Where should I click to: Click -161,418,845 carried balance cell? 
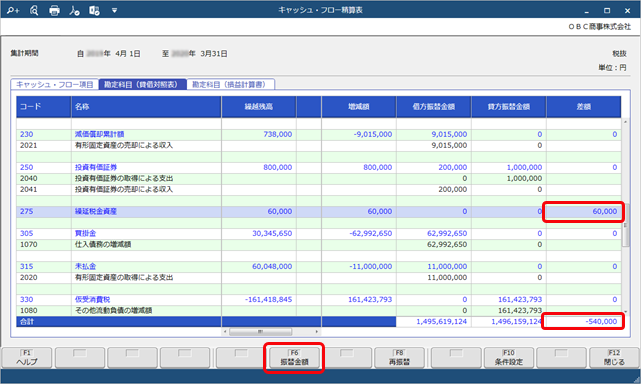point(259,299)
